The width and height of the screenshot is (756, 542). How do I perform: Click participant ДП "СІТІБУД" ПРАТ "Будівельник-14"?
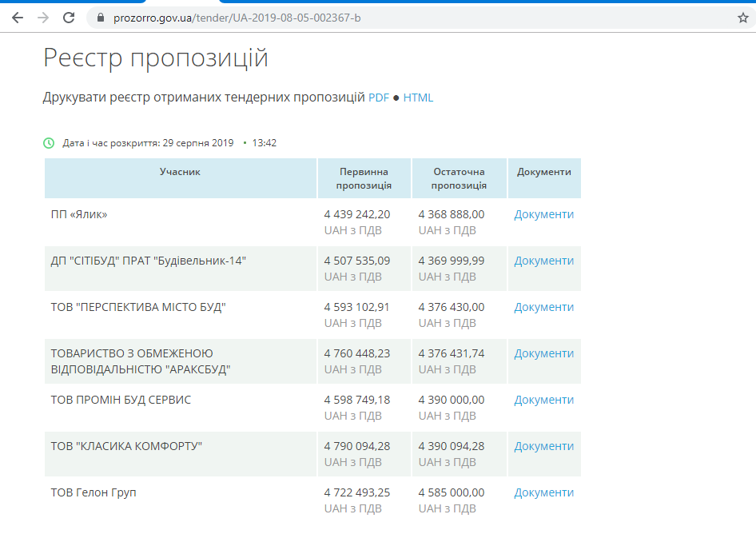pyautogui.click(x=149, y=261)
